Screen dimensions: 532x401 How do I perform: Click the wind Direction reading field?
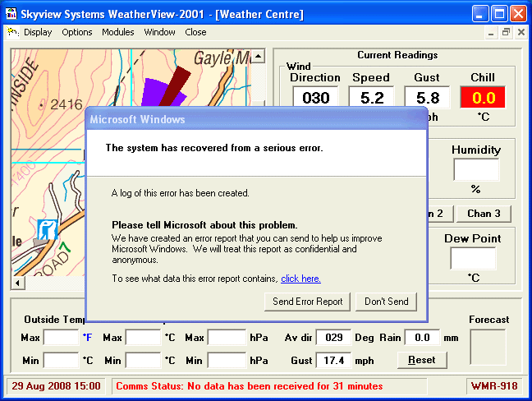pyautogui.click(x=315, y=98)
